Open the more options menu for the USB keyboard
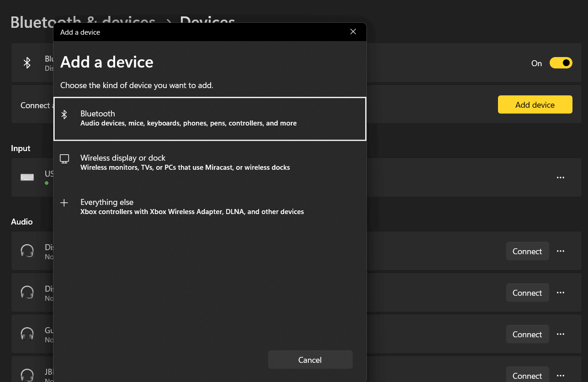This screenshot has width=588, height=382. pos(561,177)
